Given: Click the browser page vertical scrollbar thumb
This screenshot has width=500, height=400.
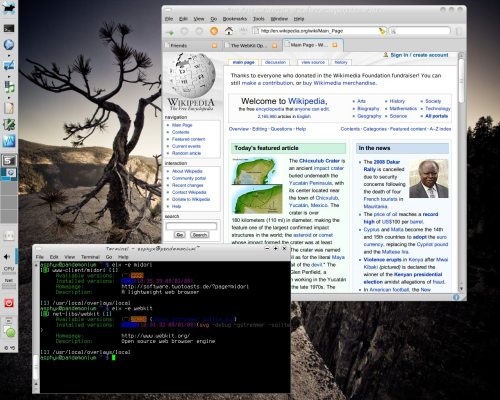Looking at the screenshot, I should pyautogui.click(x=462, y=81).
